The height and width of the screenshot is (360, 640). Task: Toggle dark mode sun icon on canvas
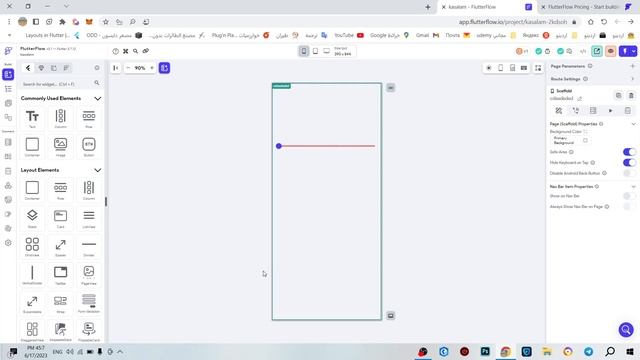tap(489, 68)
